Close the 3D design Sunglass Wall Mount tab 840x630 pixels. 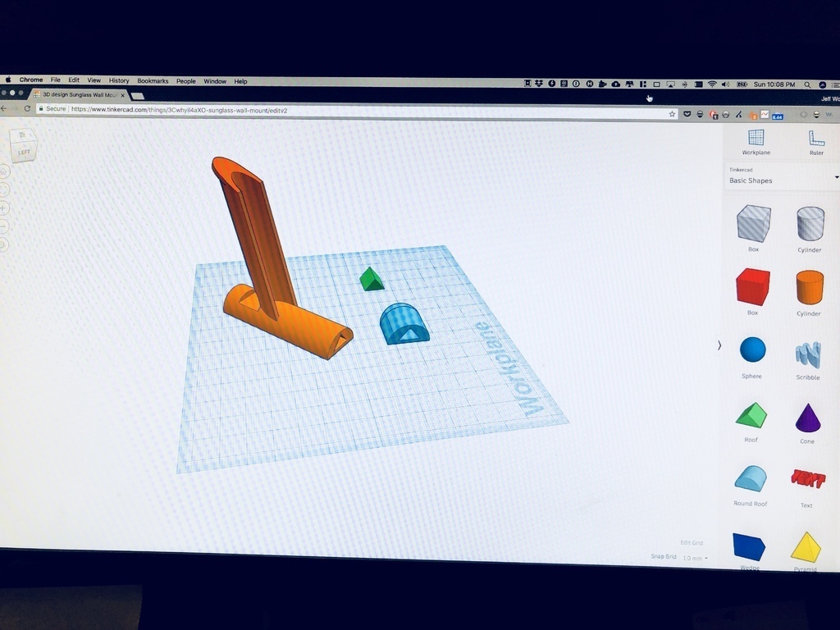(123, 95)
